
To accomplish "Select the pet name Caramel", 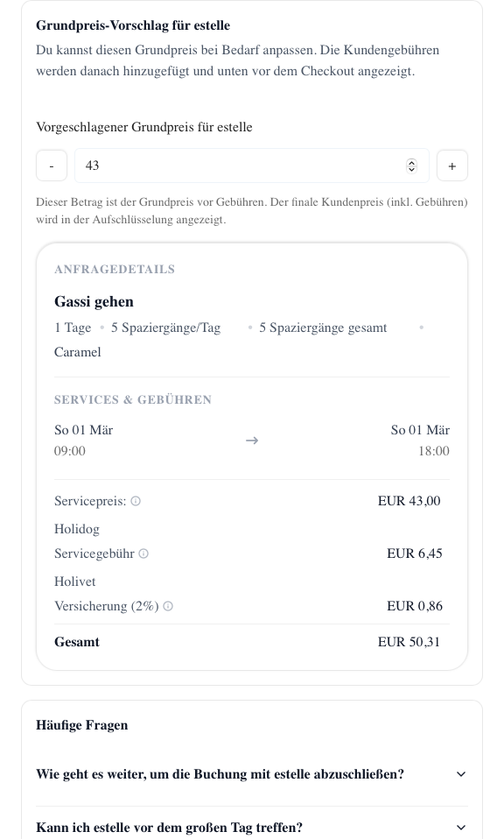I will [77, 352].
